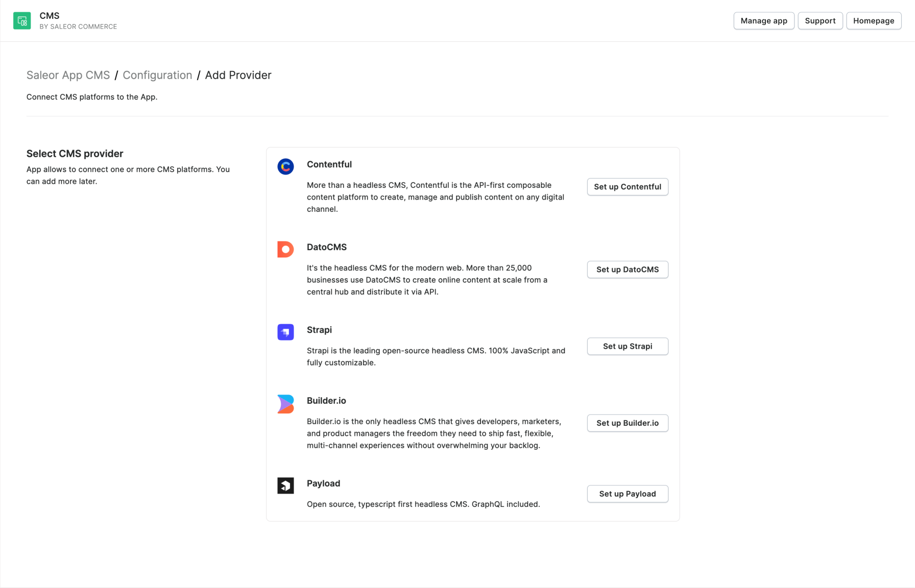Click the Builder.io logo icon
The height and width of the screenshot is (588, 915).
(285, 403)
